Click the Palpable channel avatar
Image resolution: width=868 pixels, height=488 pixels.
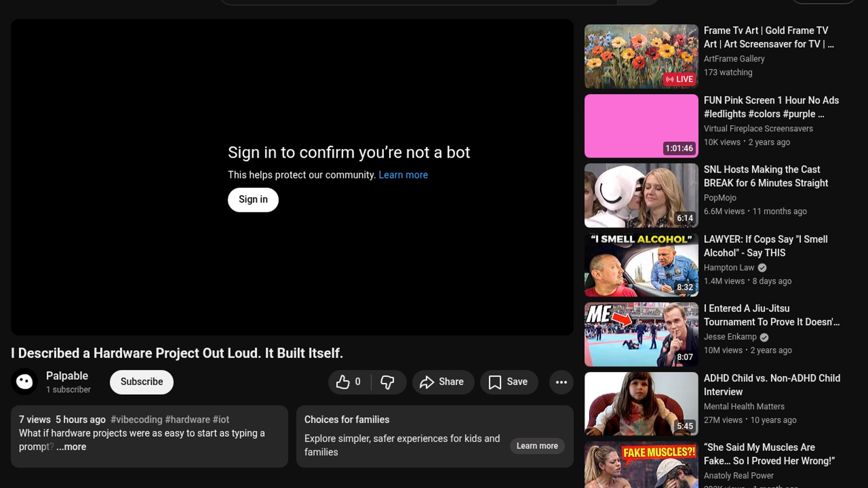pyautogui.click(x=24, y=382)
